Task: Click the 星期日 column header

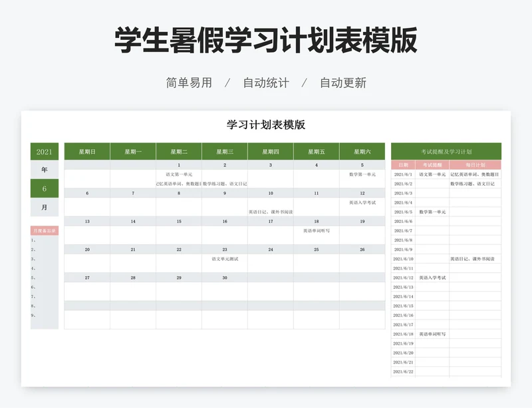Action: tap(87, 152)
